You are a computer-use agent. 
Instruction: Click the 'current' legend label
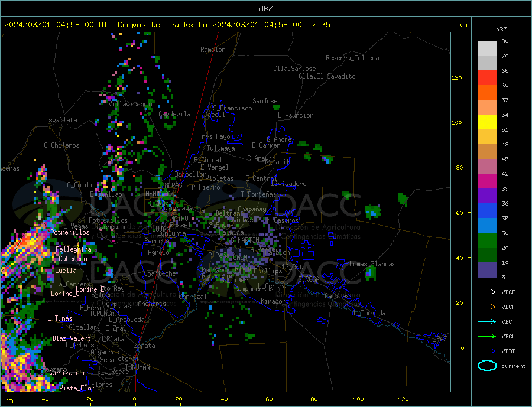[514, 366]
